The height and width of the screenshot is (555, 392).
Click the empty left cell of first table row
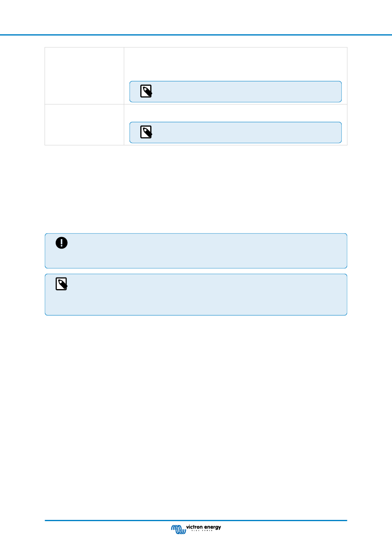(84, 76)
